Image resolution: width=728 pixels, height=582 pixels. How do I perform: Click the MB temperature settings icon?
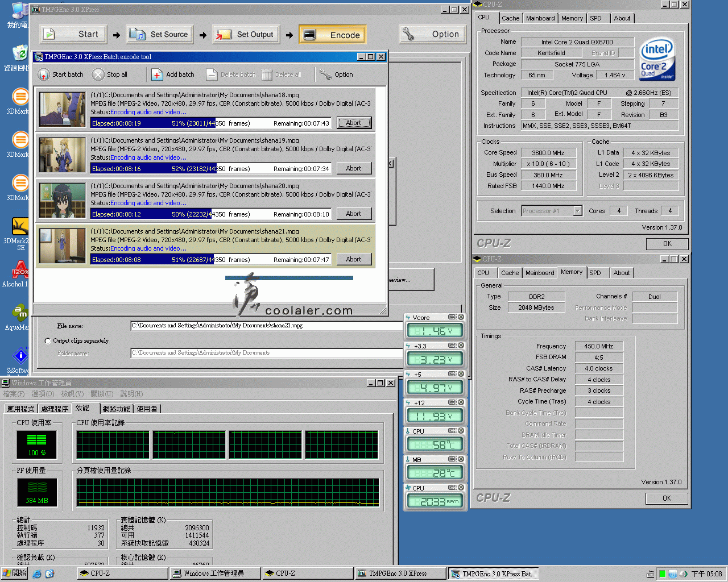[x=452, y=459]
